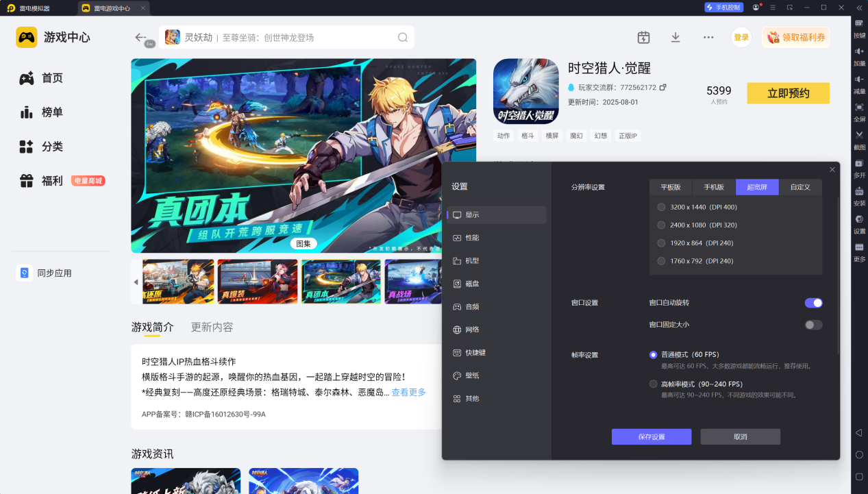Image resolution: width=868 pixels, height=494 pixels.
Task: Click 同步应用 sync apps entry
Action: tap(45, 273)
